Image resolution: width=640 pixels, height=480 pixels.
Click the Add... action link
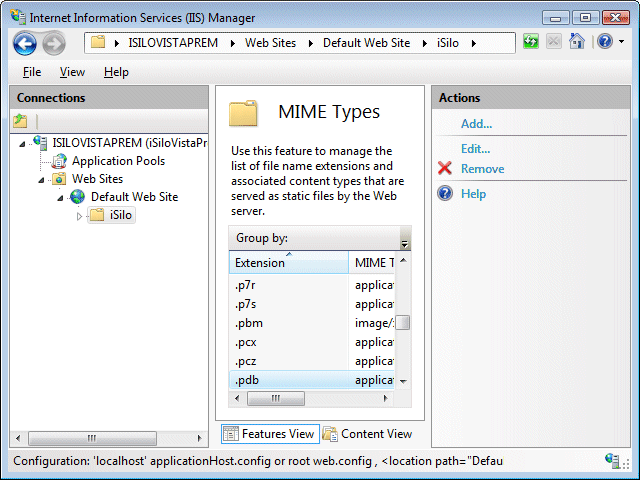pos(476,124)
